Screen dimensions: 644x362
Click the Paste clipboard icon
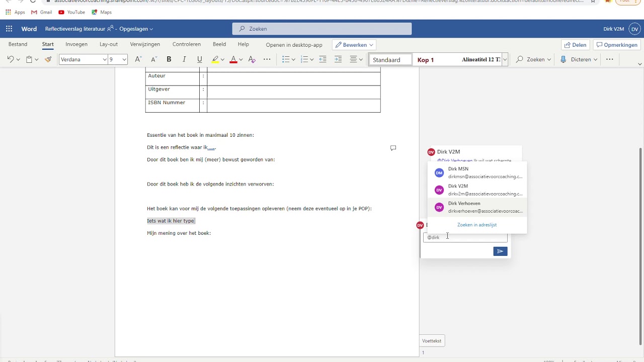point(29,59)
